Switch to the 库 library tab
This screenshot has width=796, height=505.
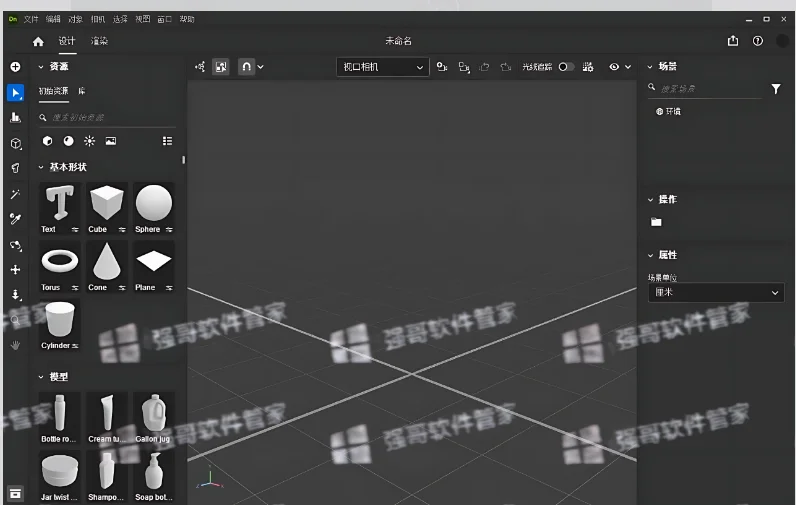(82, 91)
